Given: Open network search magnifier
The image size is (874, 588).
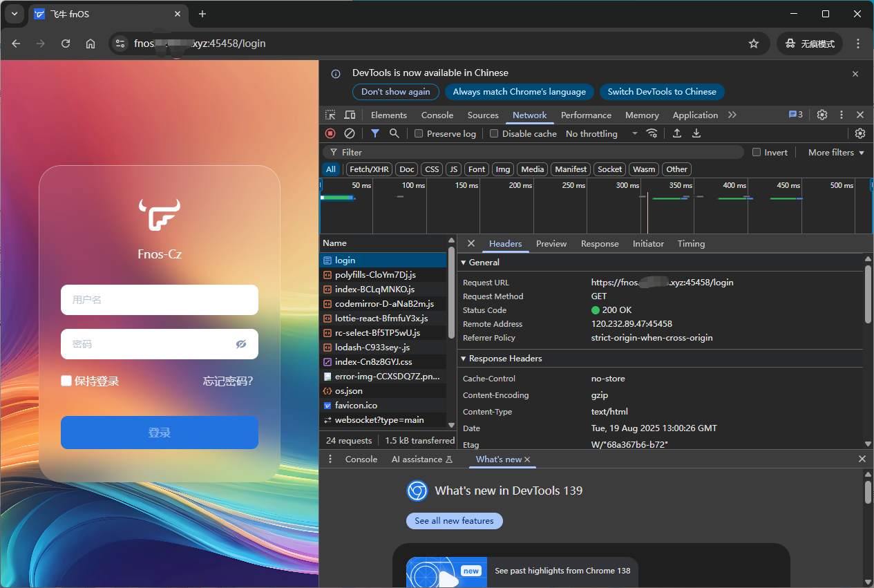Looking at the screenshot, I should pyautogui.click(x=394, y=133).
